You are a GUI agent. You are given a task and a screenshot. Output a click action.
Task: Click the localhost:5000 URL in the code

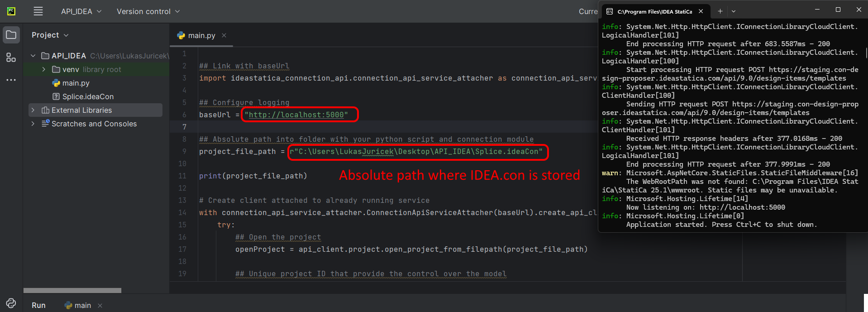(296, 115)
